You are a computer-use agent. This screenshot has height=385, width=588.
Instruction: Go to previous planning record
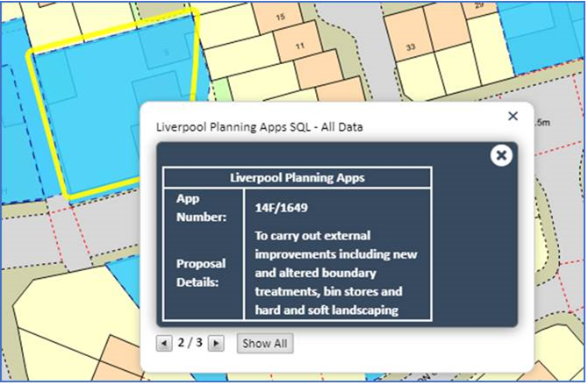[x=164, y=343]
